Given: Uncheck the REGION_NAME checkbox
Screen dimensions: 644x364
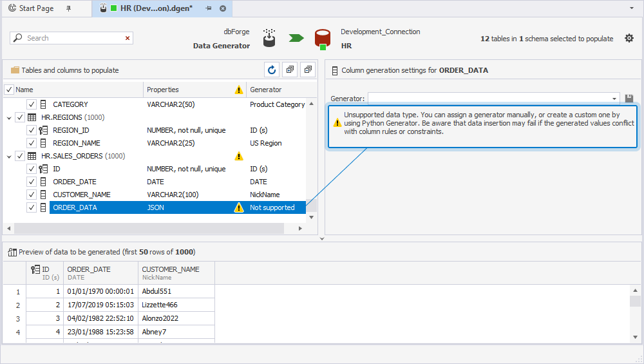Looking at the screenshot, I should pos(32,143).
